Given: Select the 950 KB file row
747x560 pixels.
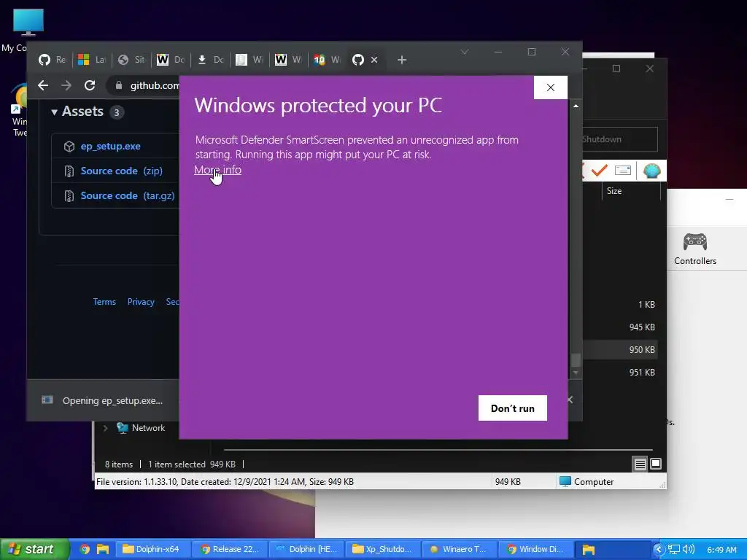Looking at the screenshot, I should 620,349.
